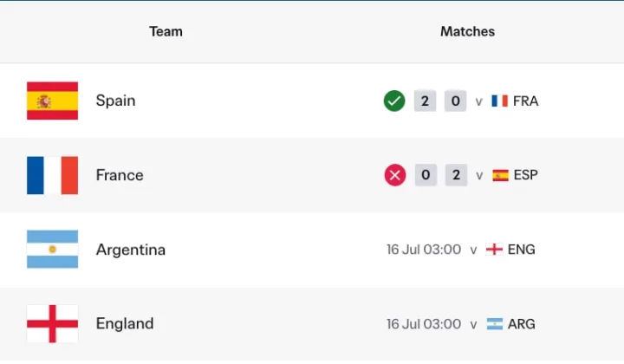
Task: Click the Matches column header
Action: 468,31
